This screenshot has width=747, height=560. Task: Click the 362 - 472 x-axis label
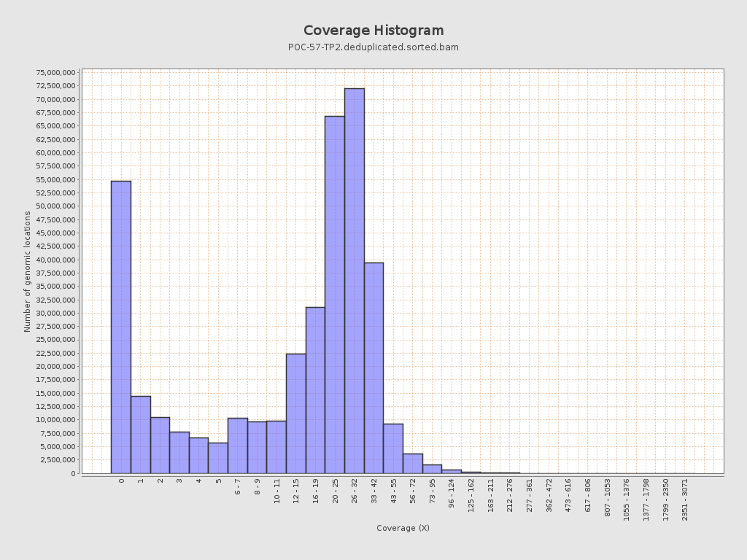549,495
